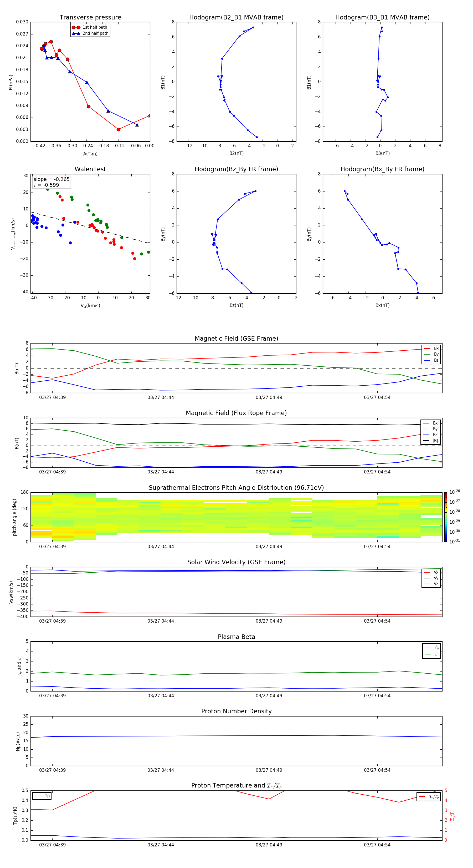The width and height of the screenshot is (473, 868).
Task: Select 'Vy' in the solar wind legend
Action: click(x=431, y=578)
